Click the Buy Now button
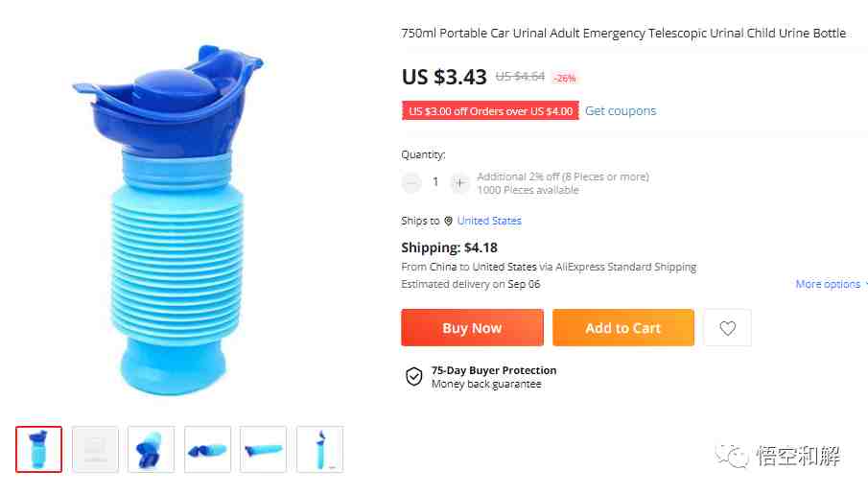 [x=472, y=328]
